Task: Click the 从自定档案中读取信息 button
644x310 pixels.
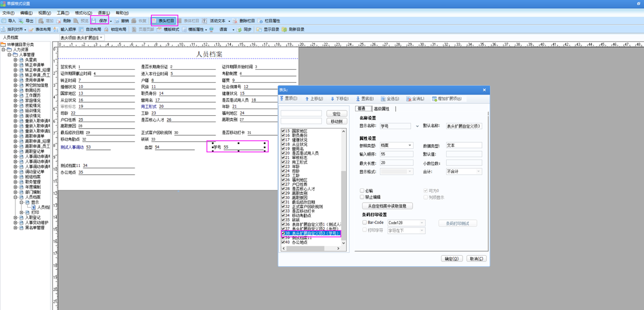Action: (388, 205)
